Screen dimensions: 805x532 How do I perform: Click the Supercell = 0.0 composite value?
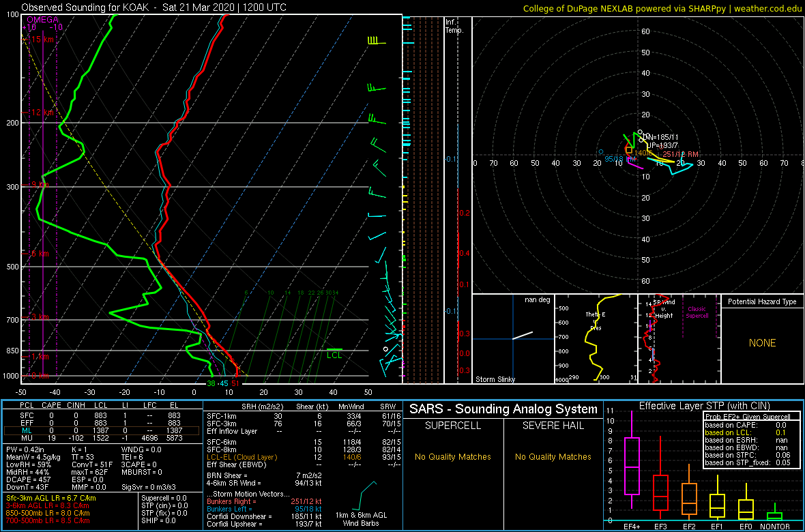[164, 498]
